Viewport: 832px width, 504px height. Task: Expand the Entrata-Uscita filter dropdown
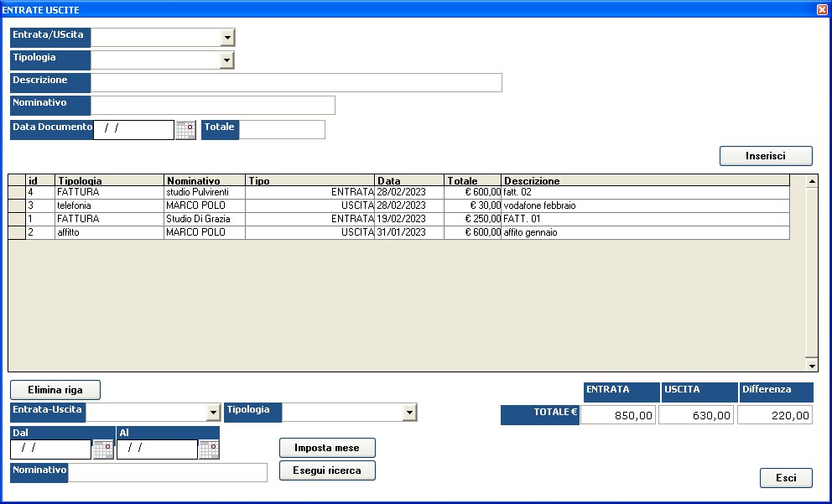(x=213, y=413)
